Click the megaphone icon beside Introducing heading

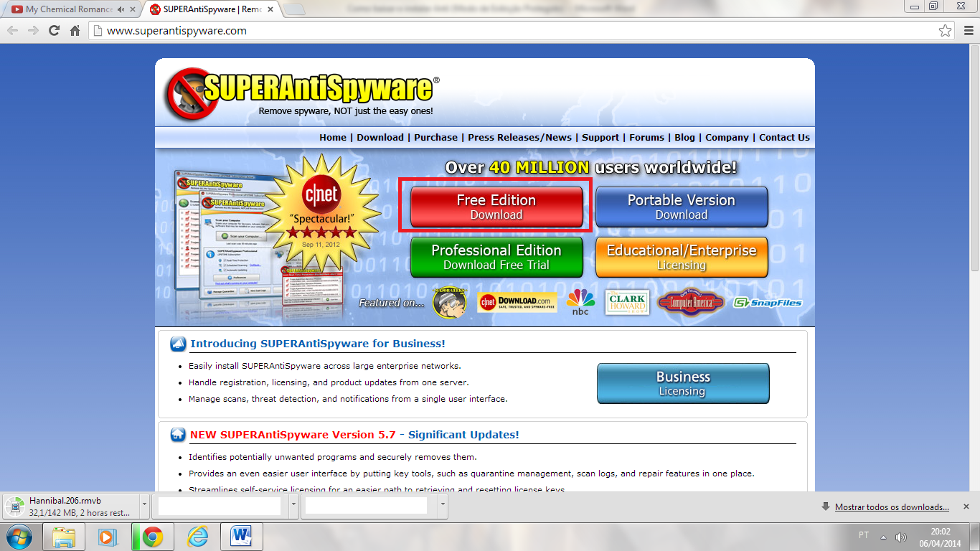click(x=178, y=344)
